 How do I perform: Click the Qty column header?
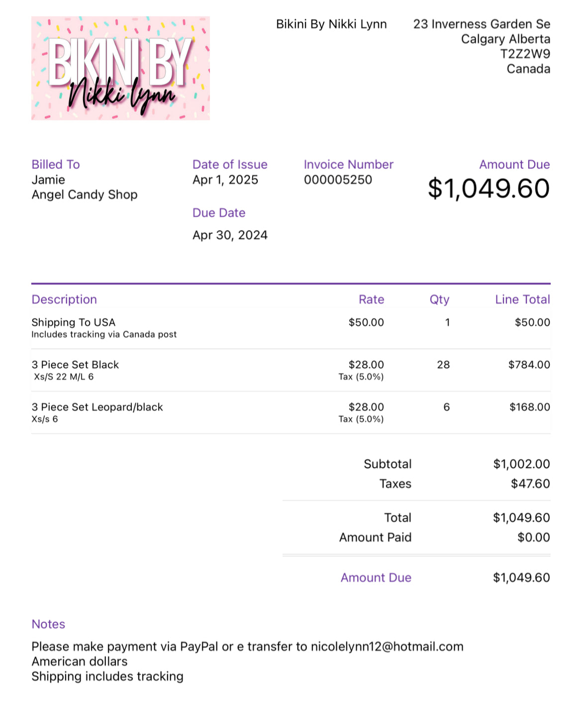tap(439, 300)
